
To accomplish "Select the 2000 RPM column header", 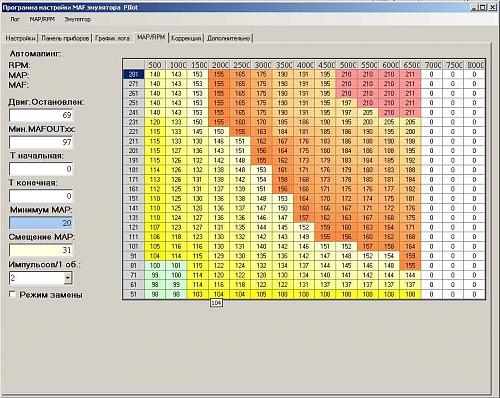I will (219, 65).
